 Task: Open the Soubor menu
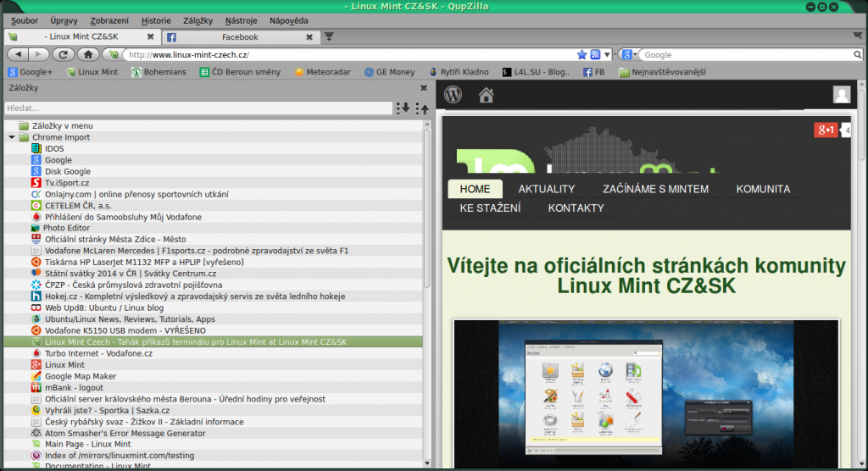(x=25, y=20)
